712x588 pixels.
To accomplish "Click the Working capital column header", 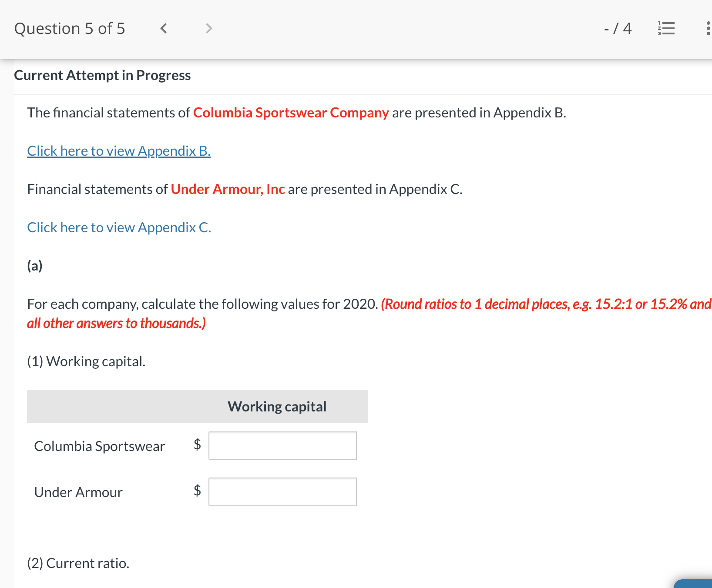I will pos(277,407).
